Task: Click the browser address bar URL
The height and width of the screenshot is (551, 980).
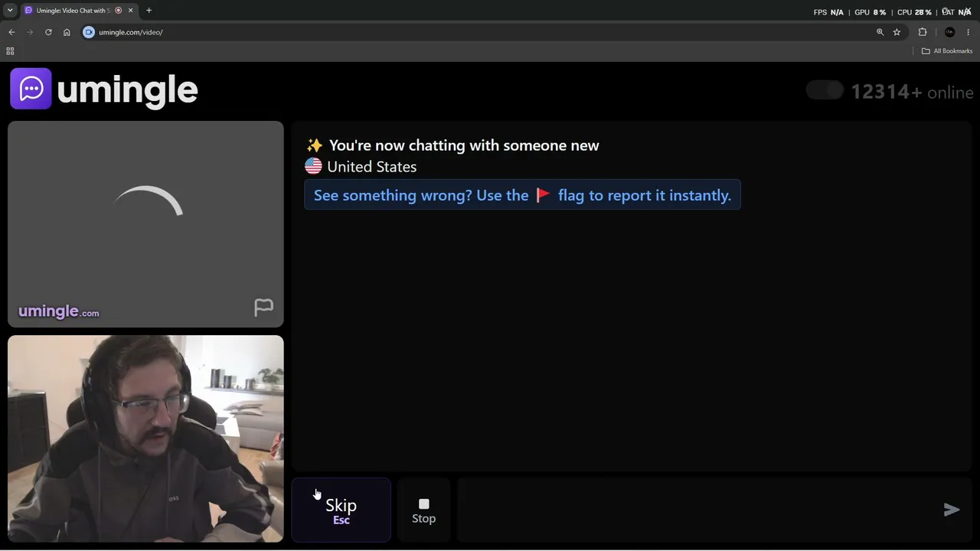Action: pyautogui.click(x=131, y=32)
